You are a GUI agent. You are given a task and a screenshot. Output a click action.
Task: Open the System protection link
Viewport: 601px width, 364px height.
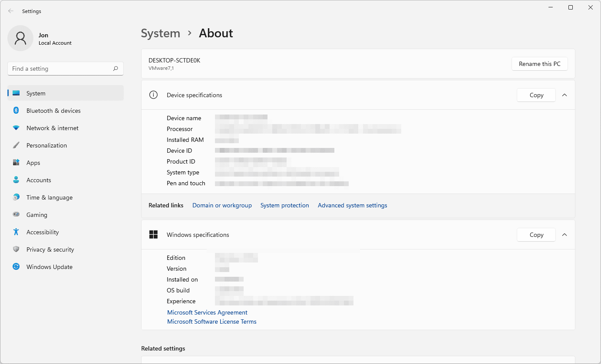pos(285,205)
